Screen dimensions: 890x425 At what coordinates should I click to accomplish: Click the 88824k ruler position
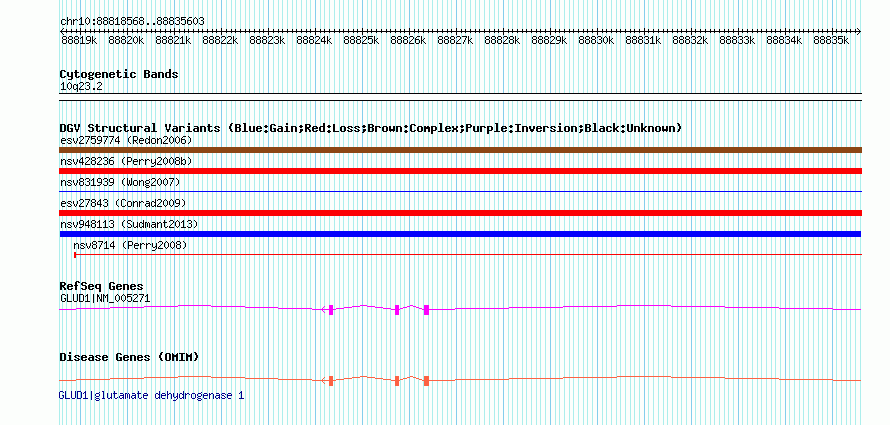314,40
